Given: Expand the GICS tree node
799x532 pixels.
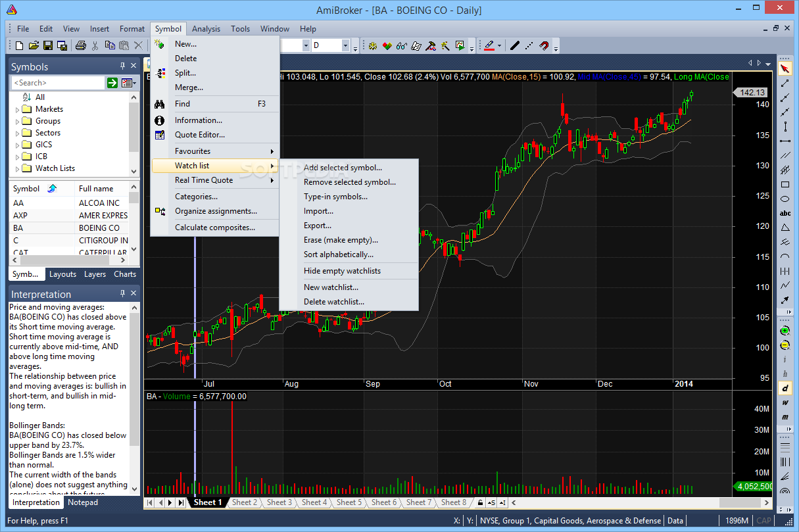Looking at the screenshot, I should pyautogui.click(x=18, y=145).
